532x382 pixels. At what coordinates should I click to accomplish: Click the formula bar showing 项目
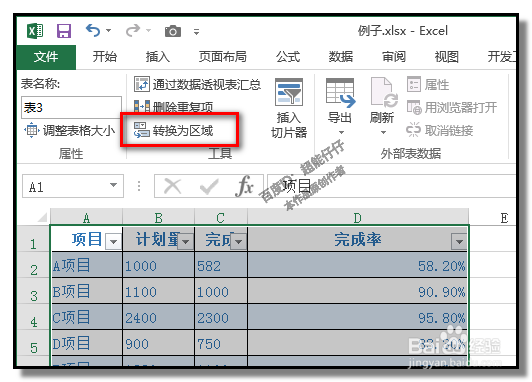(x=391, y=186)
